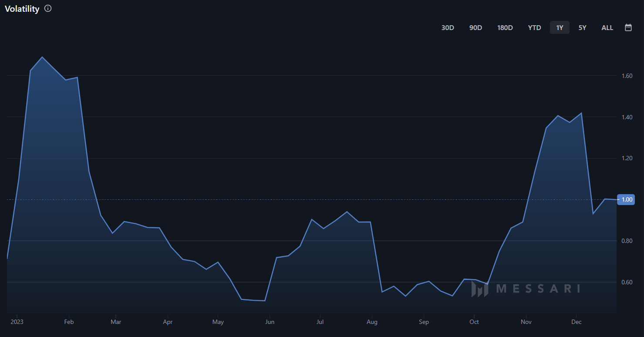Click the Messari logo mark in watermark
The image size is (644, 337).
479,289
